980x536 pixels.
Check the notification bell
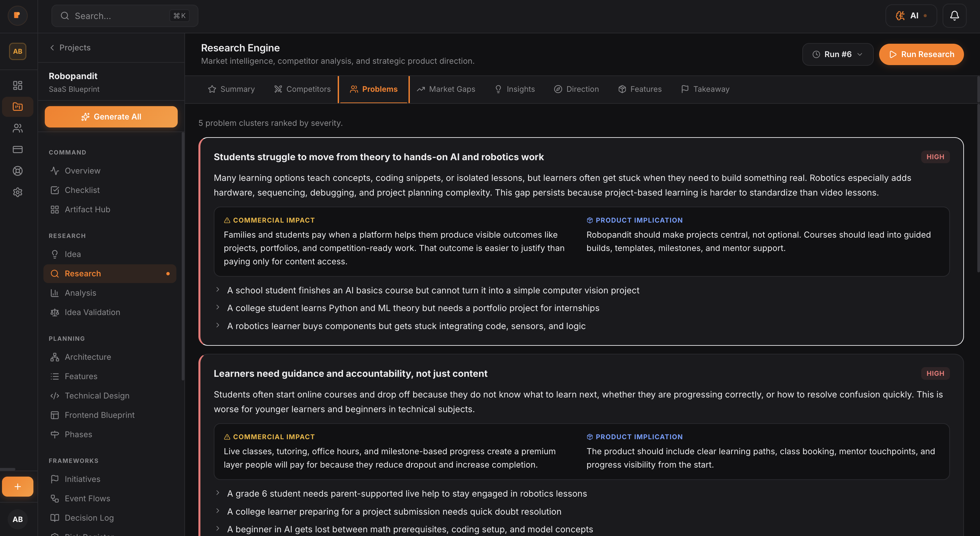pyautogui.click(x=954, y=16)
